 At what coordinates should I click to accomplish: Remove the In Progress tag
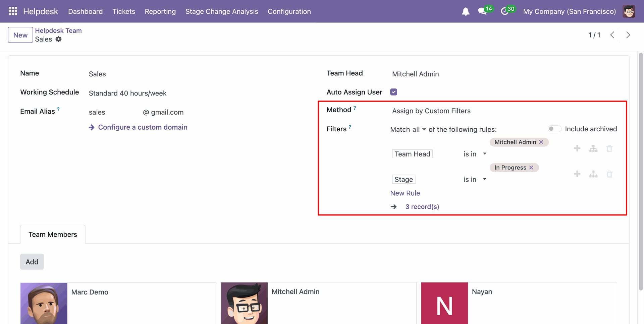(531, 168)
